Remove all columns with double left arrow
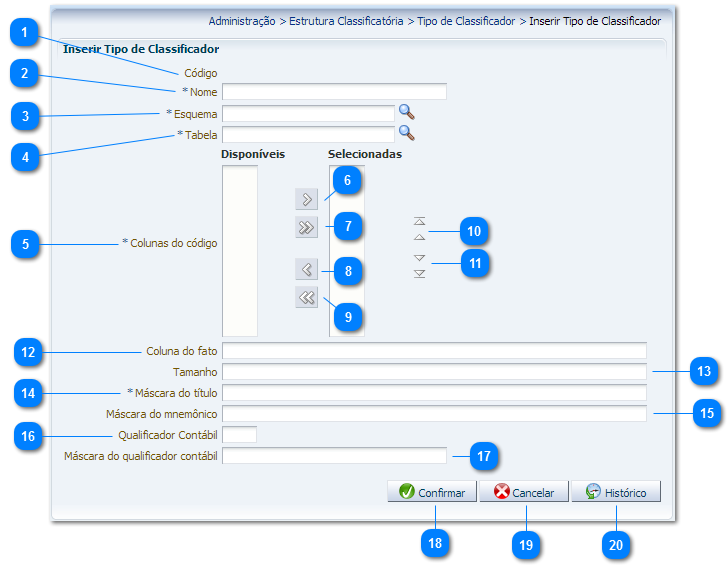727x569 pixels. coord(307,297)
